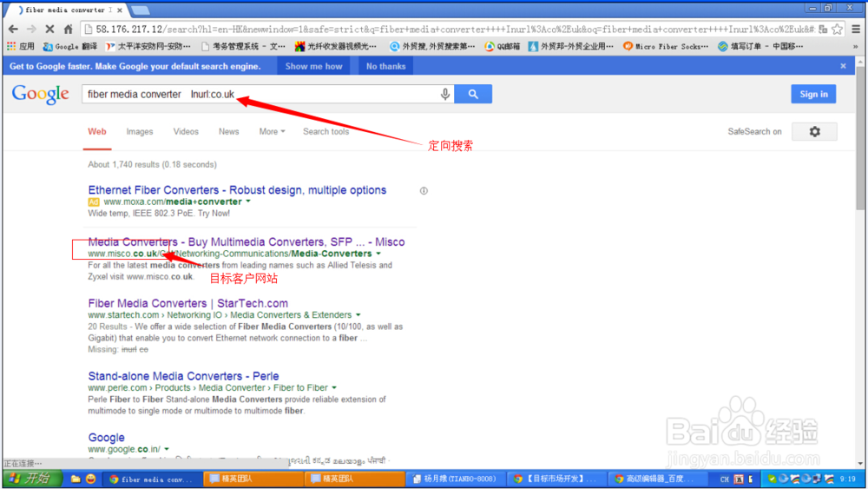
Task: Open Media Converters Misco result link
Action: (x=247, y=242)
